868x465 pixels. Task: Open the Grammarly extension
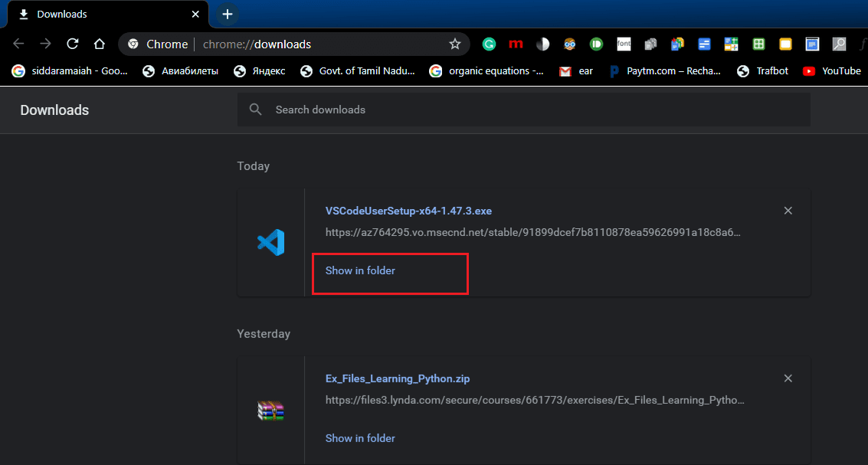coord(489,44)
